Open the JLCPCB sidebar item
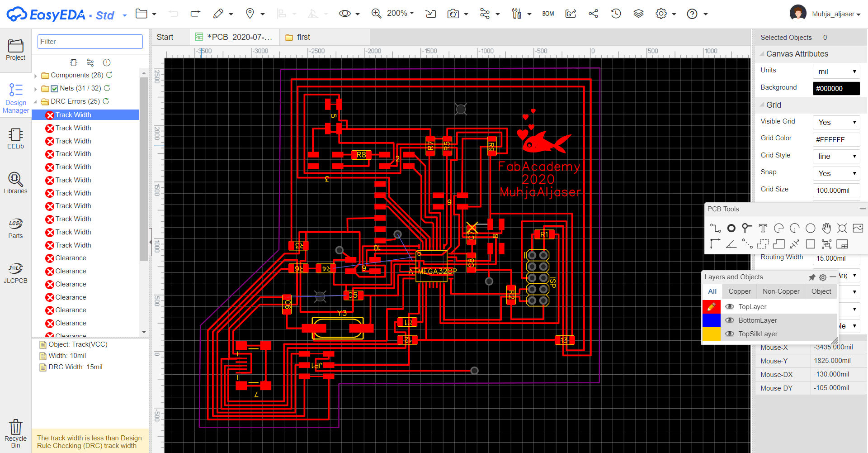This screenshot has height=453, width=868. 15,273
